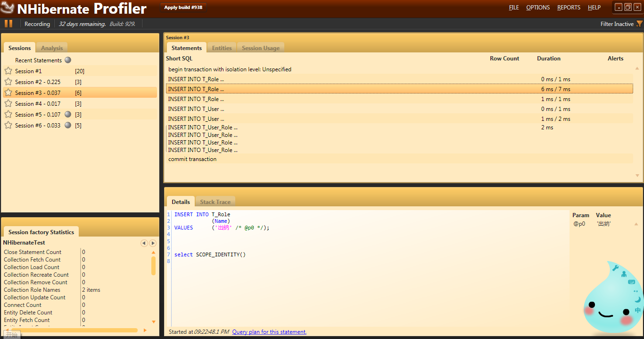Open the REPORTS menu
Image resolution: width=644 pixels, height=339 pixels.
[568, 8]
